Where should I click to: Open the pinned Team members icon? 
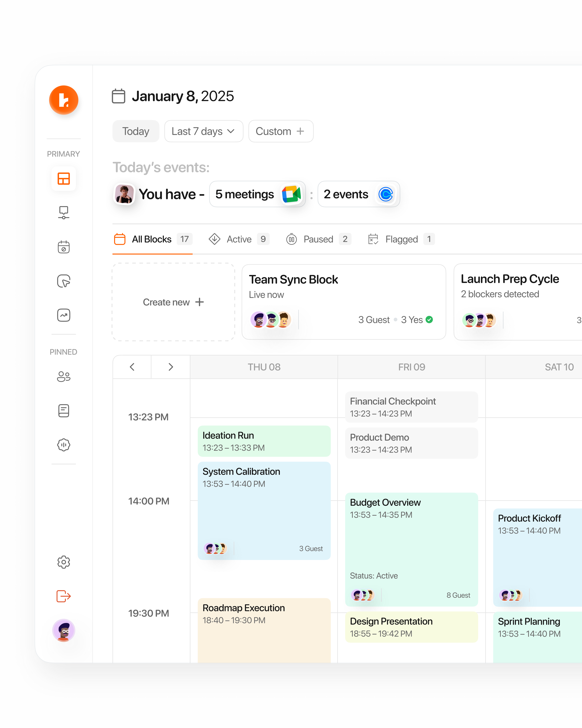point(63,377)
